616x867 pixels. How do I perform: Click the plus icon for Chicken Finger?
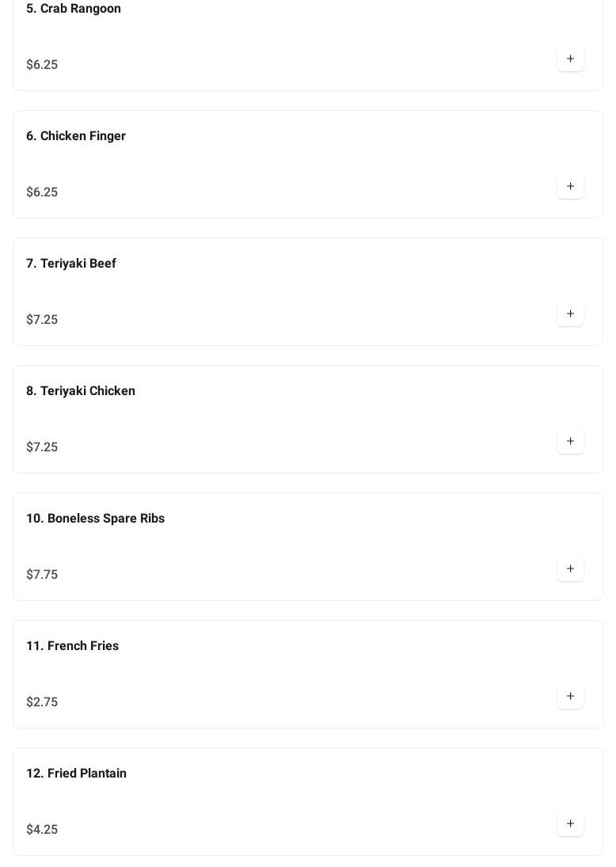coord(570,187)
